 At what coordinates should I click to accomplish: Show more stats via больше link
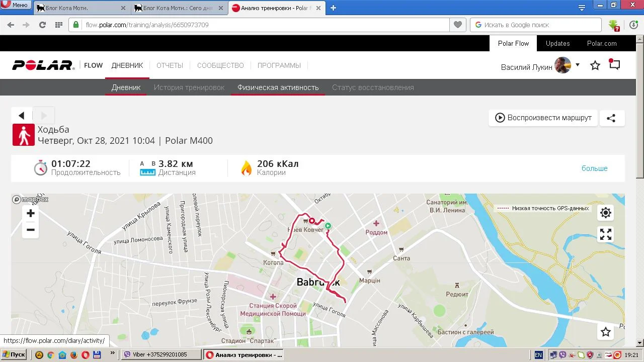[x=595, y=168]
